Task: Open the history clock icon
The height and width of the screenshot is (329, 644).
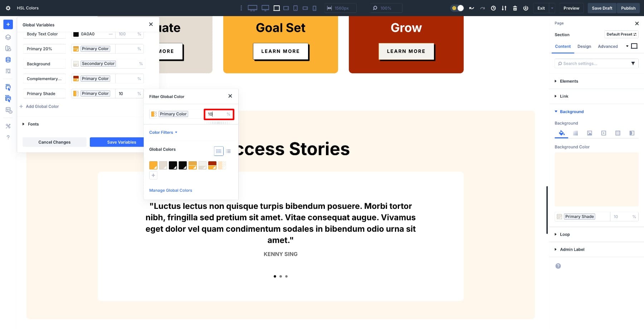Action: pos(493,8)
